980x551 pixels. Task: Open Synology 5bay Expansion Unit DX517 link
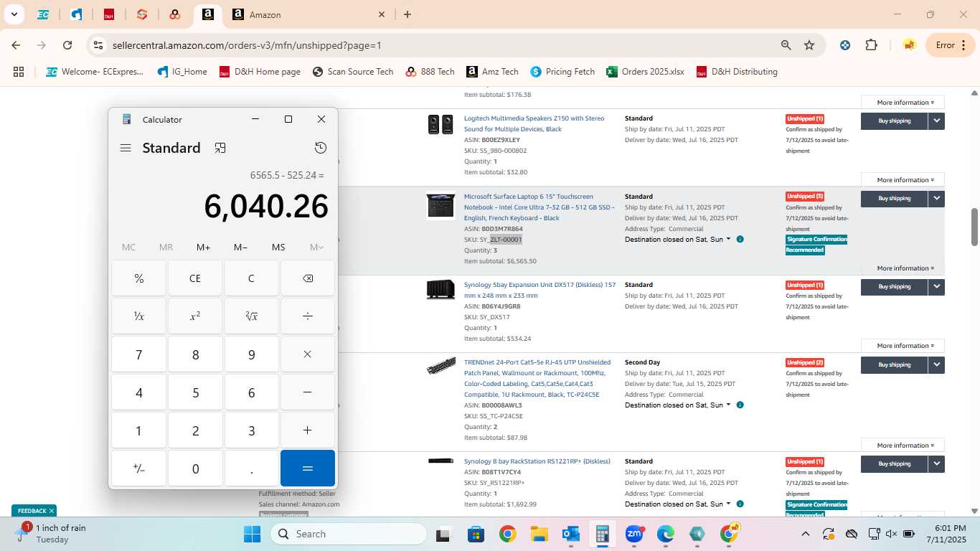click(540, 290)
